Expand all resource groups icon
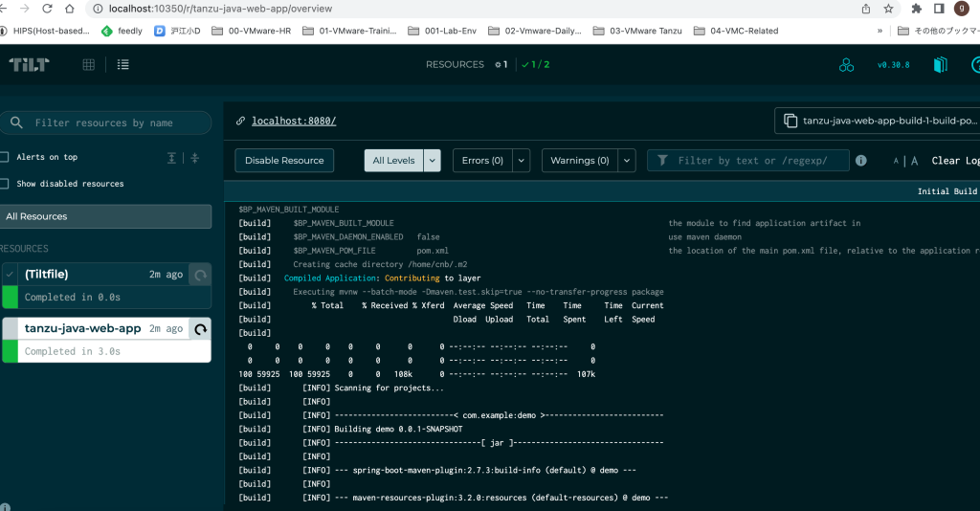This screenshot has width=980, height=511. coord(172,157)
